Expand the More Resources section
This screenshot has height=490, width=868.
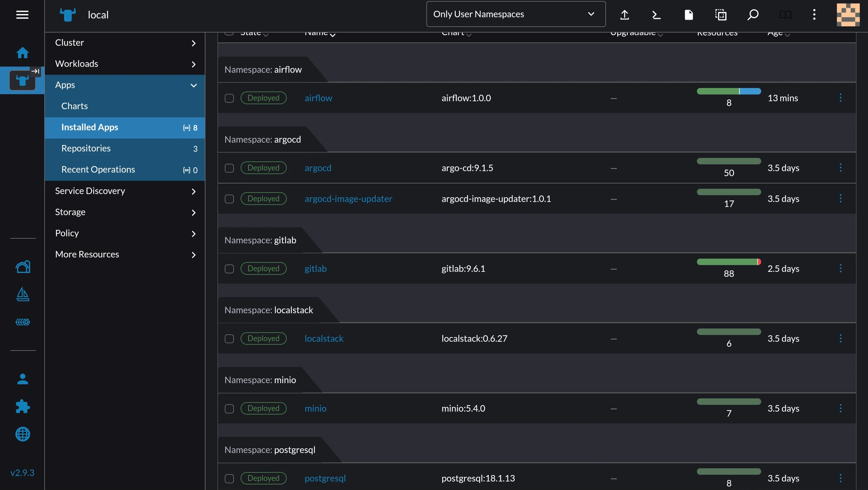(125, 255)
